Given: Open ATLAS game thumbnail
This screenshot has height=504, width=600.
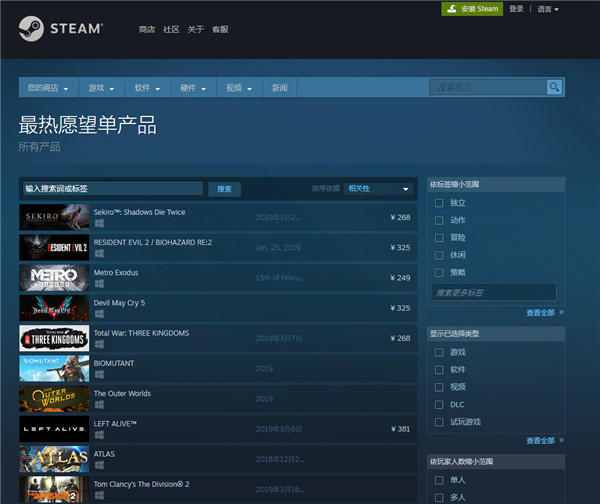Looking at the screenshot, I should tap(54, 459).
